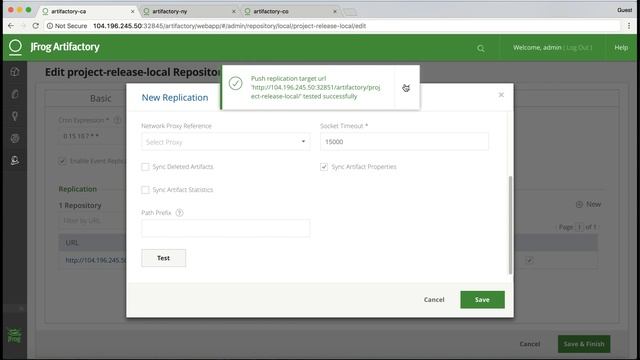This screenshot has width=640, height=360.
Task: Enable Sync Deleted Artifacts checkbox
Action: tap(145, 167)
